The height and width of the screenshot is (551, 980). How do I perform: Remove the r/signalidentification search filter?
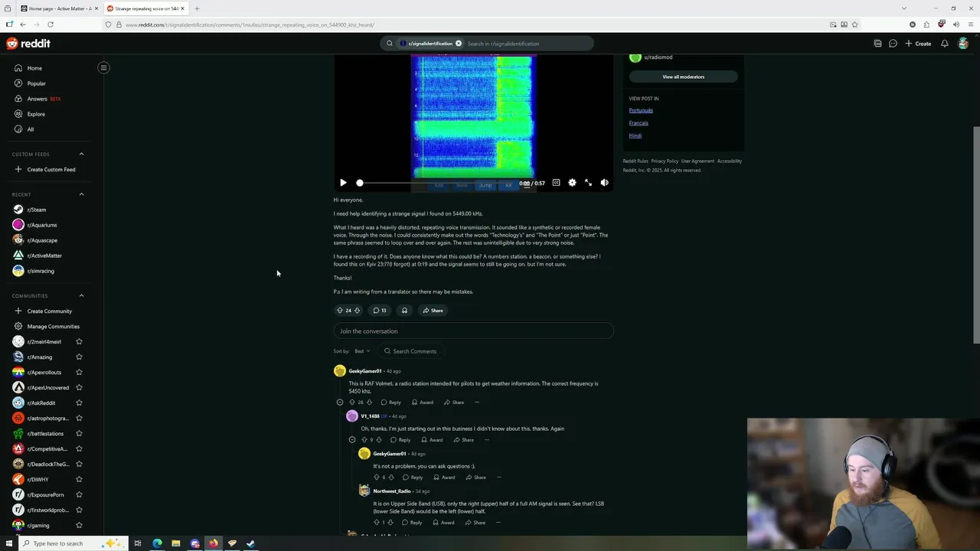[459, 44]
